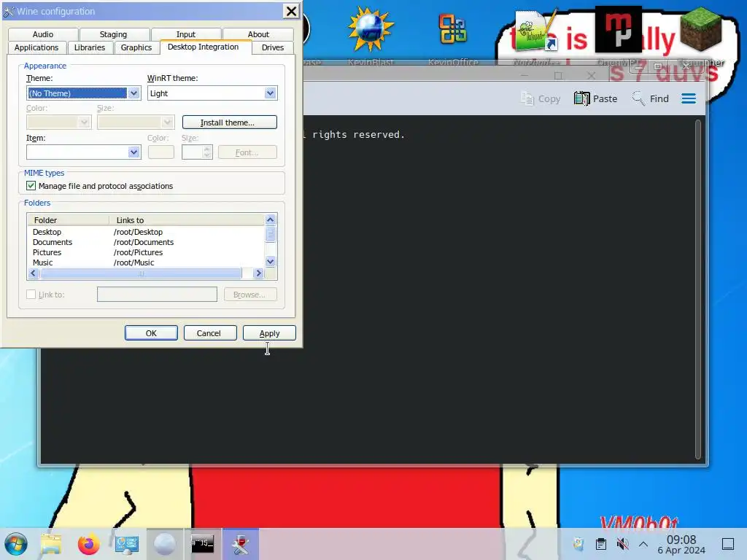Open the clipboard tray icon
Viewport: 747px width, 560px height.
click(601, 544)
